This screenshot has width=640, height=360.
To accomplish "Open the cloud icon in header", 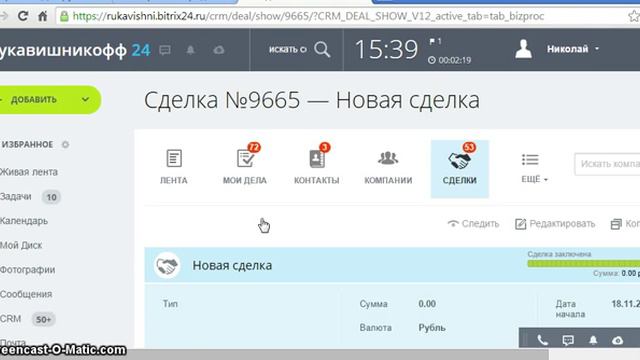I will pyautogui.click(x=219, y=50).
